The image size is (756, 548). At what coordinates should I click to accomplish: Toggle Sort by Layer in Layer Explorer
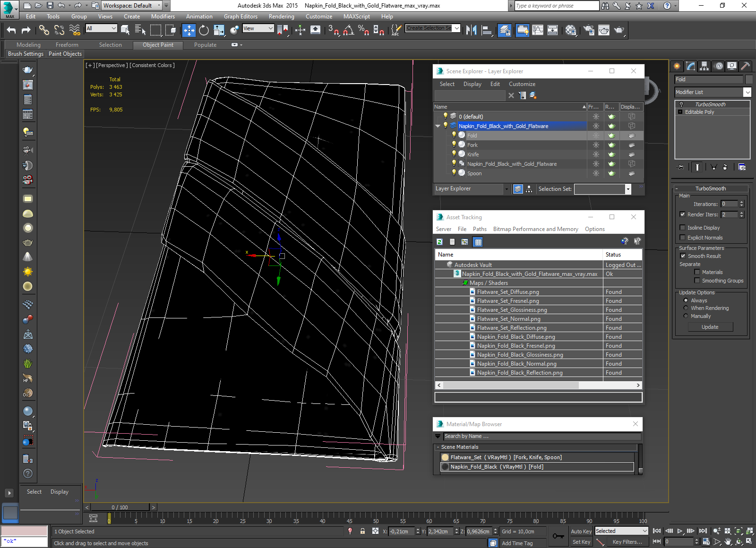518,189
